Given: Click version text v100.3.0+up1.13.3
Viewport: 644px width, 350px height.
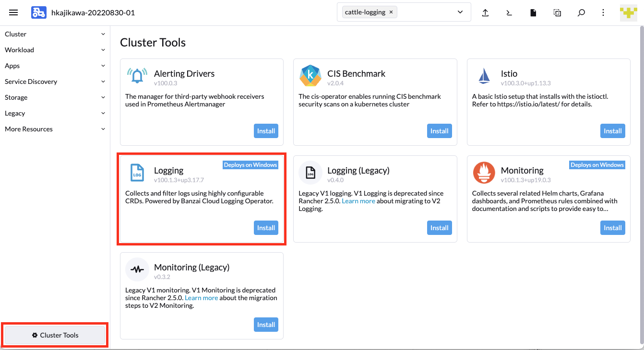Looking at the screenshot, I should pos(526,83).
